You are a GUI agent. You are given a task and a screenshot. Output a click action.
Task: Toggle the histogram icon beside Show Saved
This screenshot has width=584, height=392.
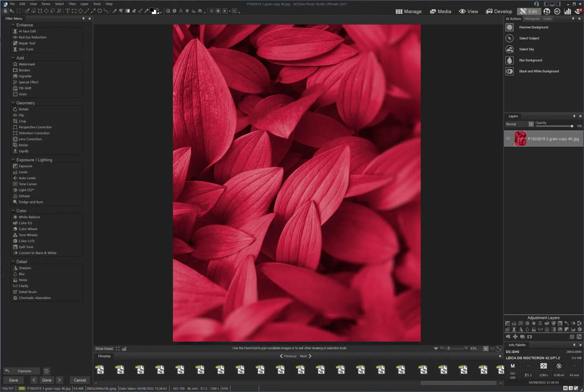click(124, 349)
